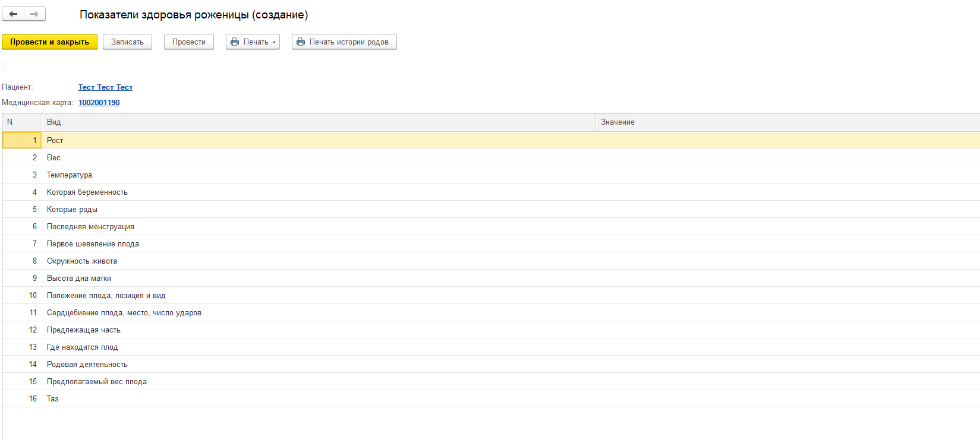
Task: Click printer icon on Печать истории родов
Action: [x=301, y=42]
